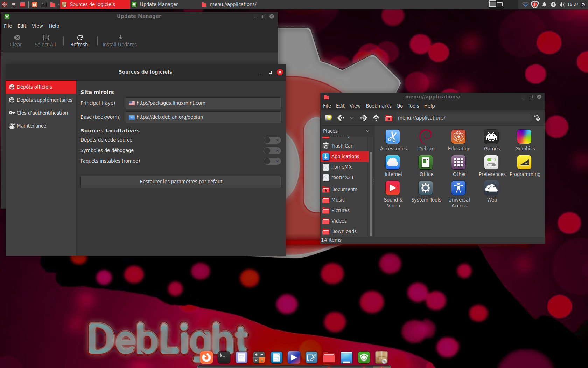Image resolution: width=588 pixels, height=368 pixels.
Task: Select Dépôts supplémentaires in sidebar
Action: 41,100
